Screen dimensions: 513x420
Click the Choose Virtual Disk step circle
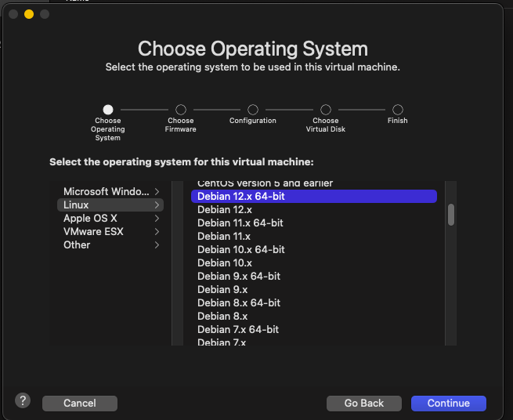(326, 110)
